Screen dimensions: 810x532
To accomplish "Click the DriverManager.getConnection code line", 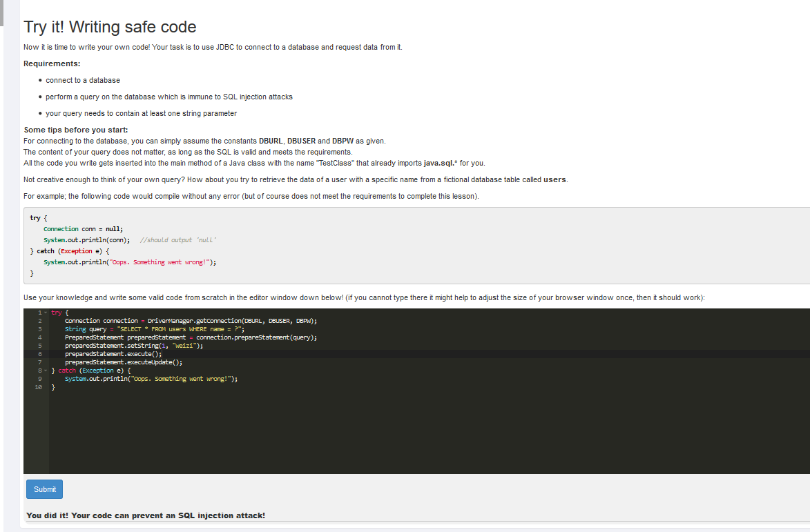I will point(191,321).
